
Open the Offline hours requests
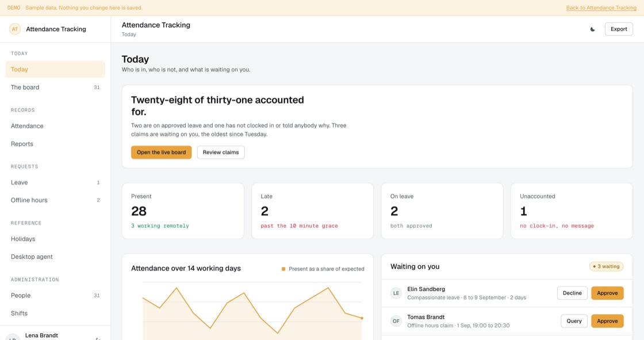(x=55, y=200)
